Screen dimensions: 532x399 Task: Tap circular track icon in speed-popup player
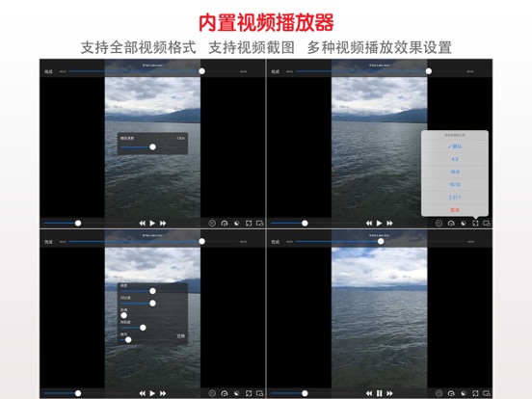212,224
